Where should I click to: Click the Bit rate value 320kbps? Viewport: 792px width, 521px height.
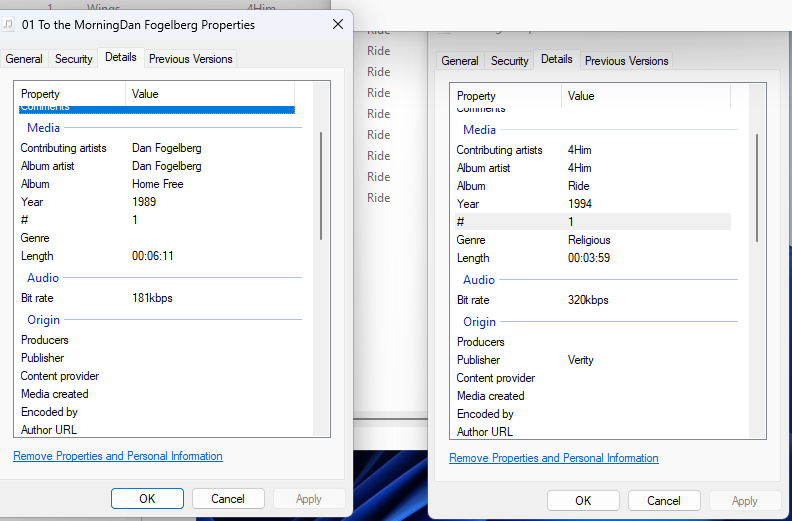coord(588,300)
